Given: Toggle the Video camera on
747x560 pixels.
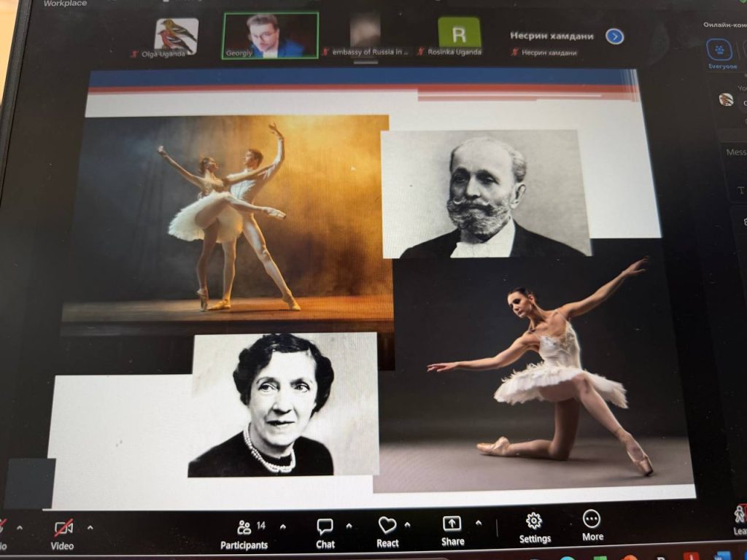Looking at the screenshot, I should pos(63,528).
